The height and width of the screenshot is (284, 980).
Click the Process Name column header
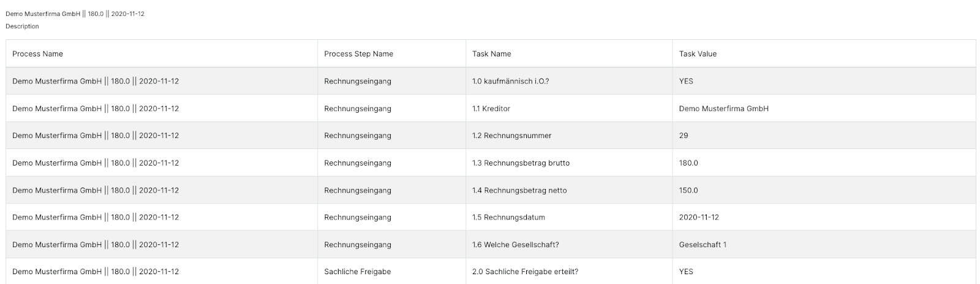(162, 54)
